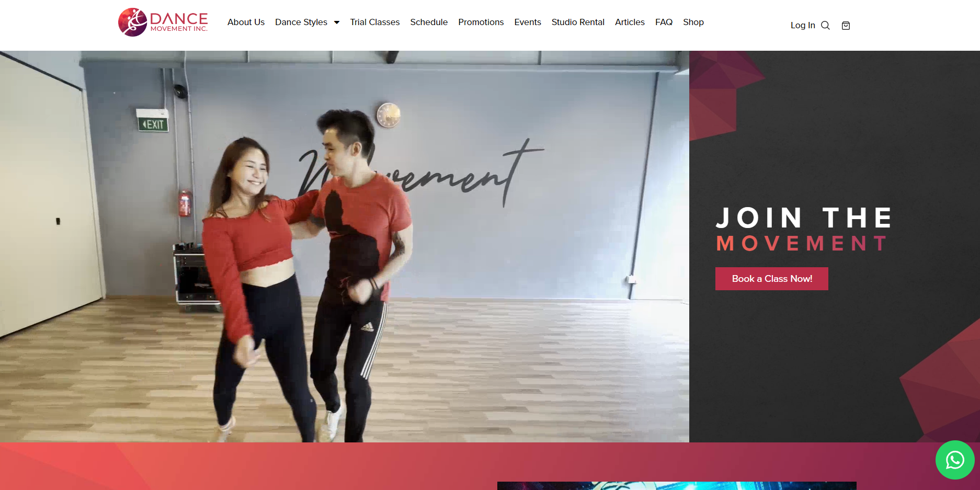Open the Promotions menu item

point(481,22)
